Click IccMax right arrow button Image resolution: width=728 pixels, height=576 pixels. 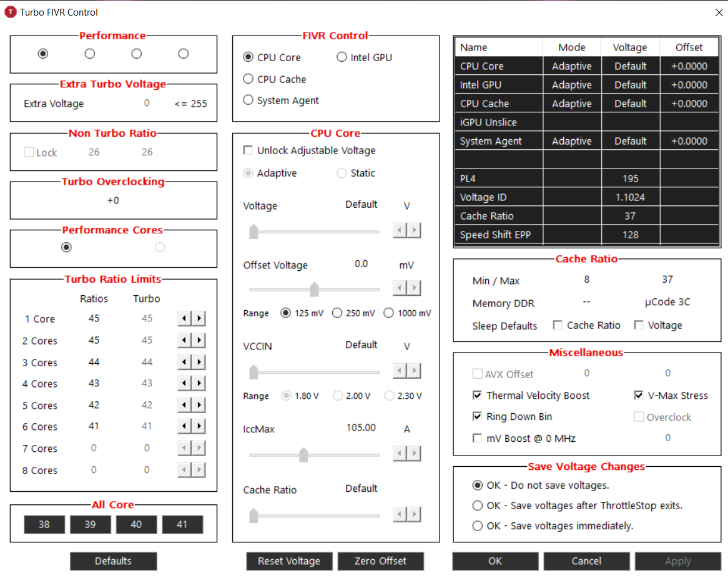pyautogui.click(x=414, y=453)
